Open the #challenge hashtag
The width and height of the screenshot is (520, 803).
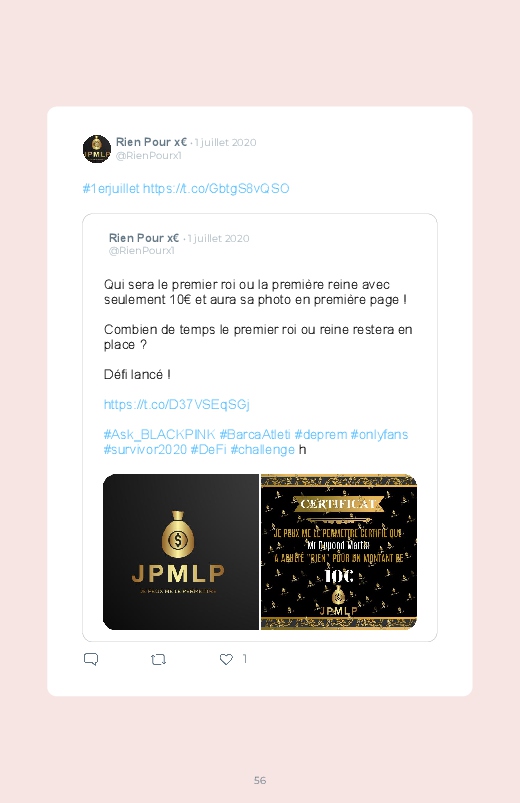coord(263,449)
